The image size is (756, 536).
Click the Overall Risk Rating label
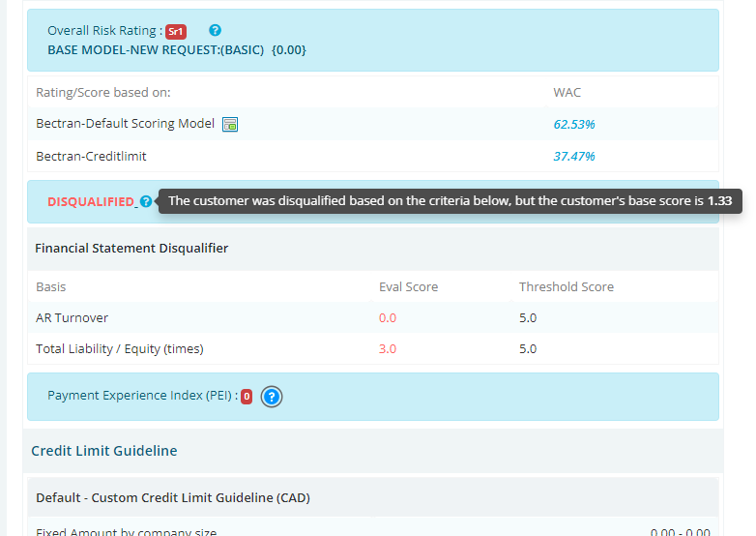click(105, 31)
